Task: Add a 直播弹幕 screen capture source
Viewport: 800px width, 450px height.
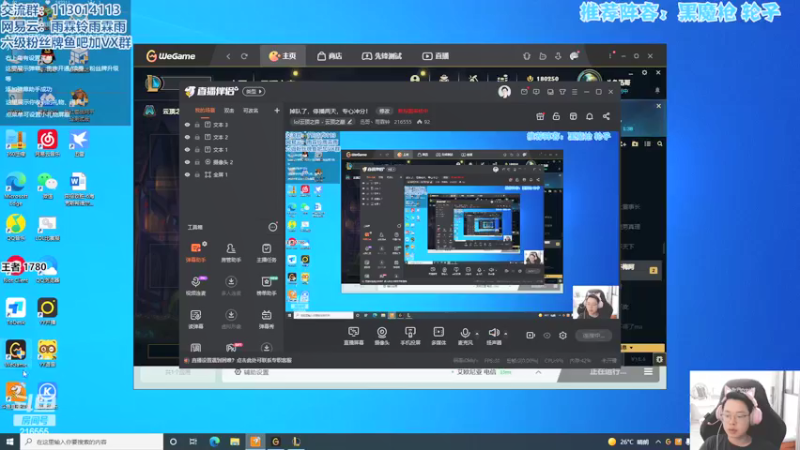Action: pos(354,336)
